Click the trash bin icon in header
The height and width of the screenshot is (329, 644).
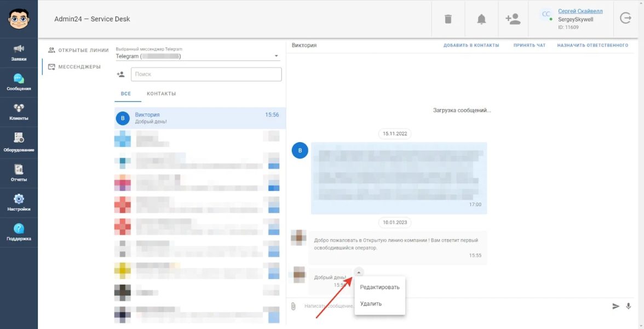click(448, 19)
